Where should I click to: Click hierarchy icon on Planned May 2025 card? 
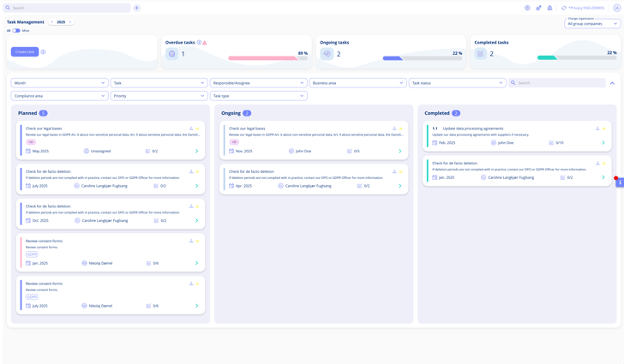[x=191, y=128]
